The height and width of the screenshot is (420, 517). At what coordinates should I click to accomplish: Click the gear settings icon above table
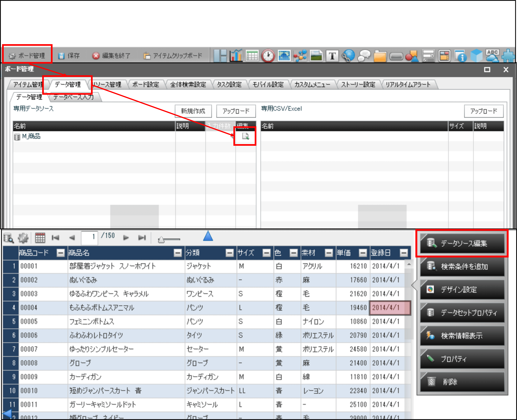(23, 238)
